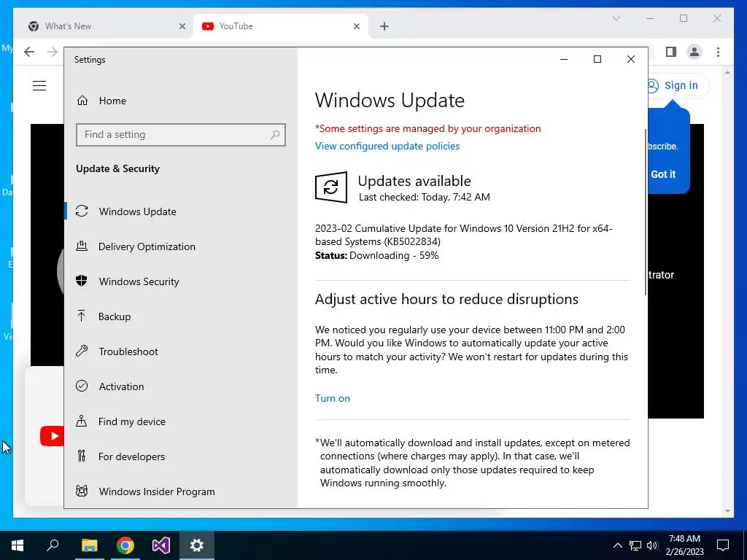The width and height of the screenshot is (747, 560).
Task: Open Activation settings
Action: [x=122, y=386]
